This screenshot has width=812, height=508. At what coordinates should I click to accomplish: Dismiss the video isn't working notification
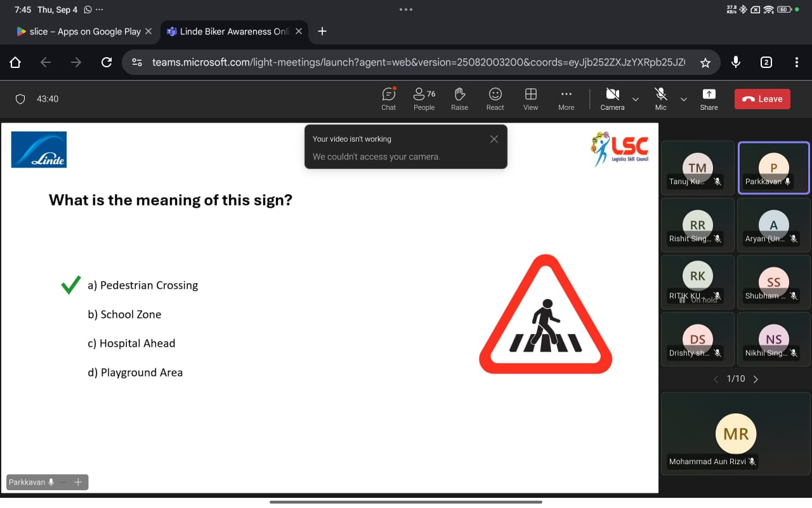[x=494, y=138]
